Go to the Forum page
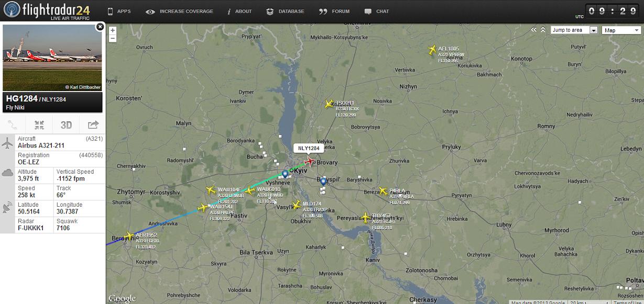 (334, 11)
